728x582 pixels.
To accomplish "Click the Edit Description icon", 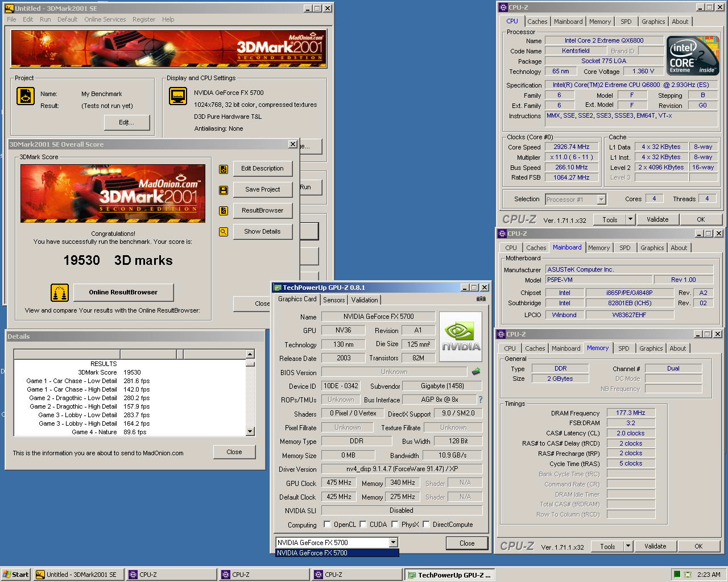I will click(224, 169).
